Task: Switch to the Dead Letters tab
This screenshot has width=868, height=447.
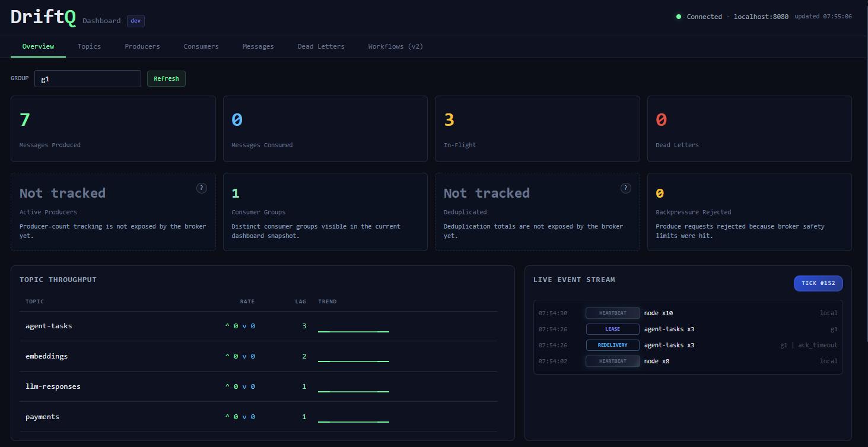Action: point(321,46)
